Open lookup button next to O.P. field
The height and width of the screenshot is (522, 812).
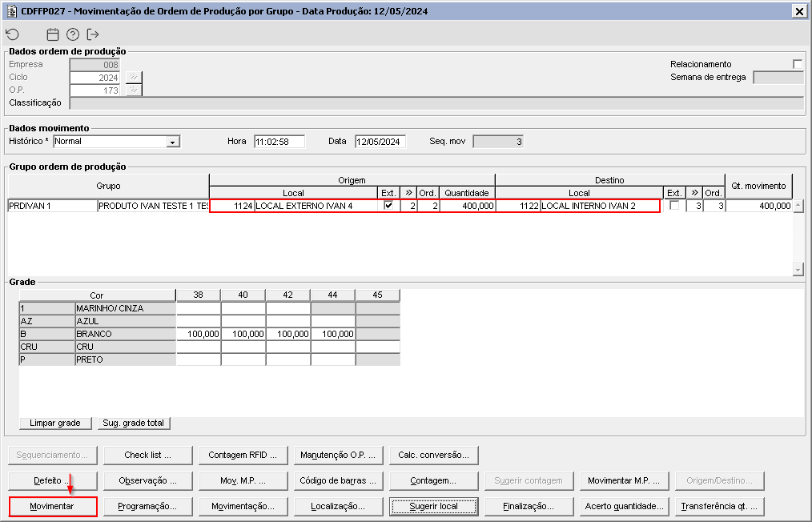tap(134, 90)
